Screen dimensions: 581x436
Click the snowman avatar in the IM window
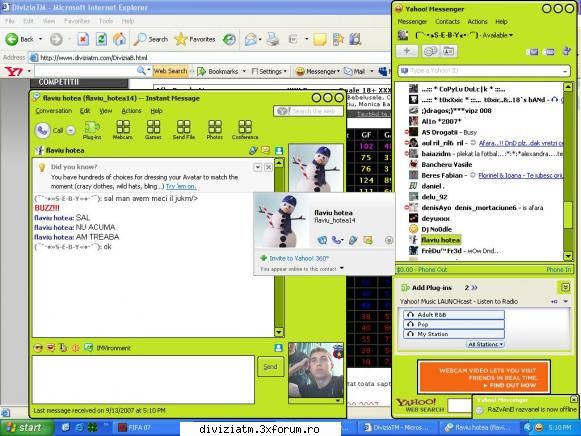[x=316, y=168]
